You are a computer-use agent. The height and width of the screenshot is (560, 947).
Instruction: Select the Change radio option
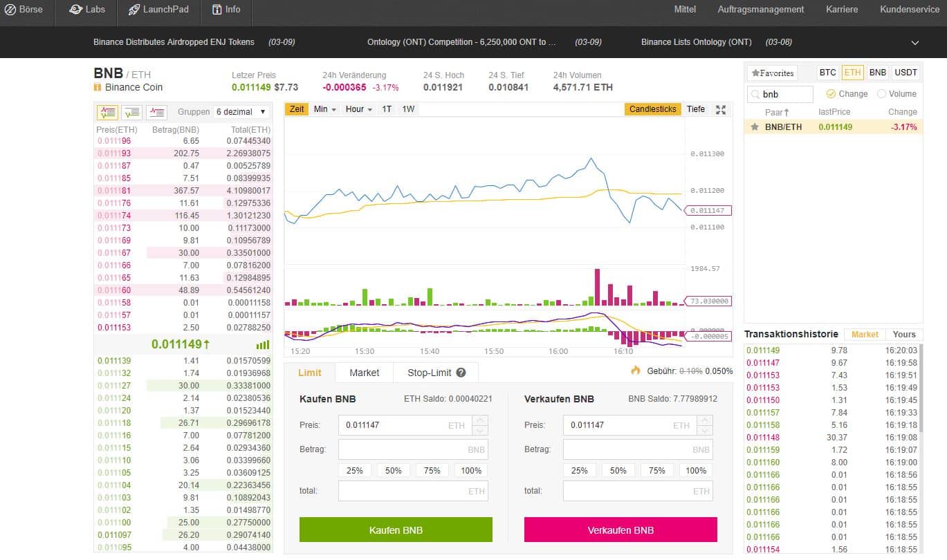pyautogui.click(x=831, y=94)
